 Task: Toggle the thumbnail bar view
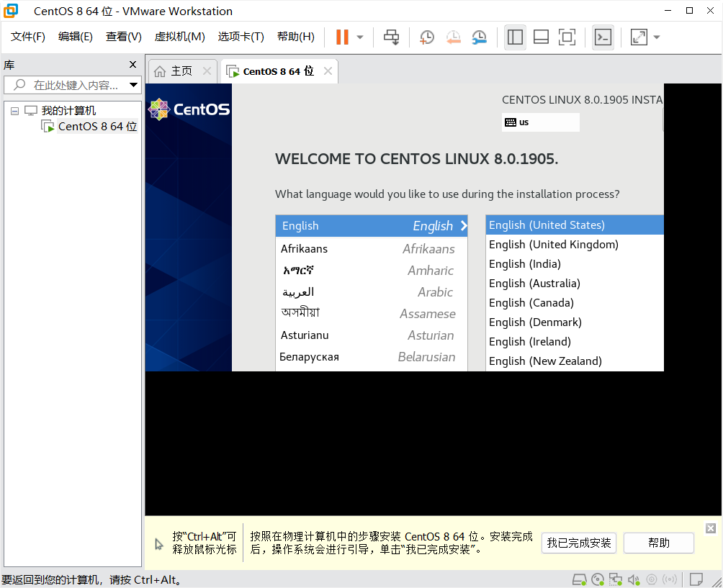(541, 37)
